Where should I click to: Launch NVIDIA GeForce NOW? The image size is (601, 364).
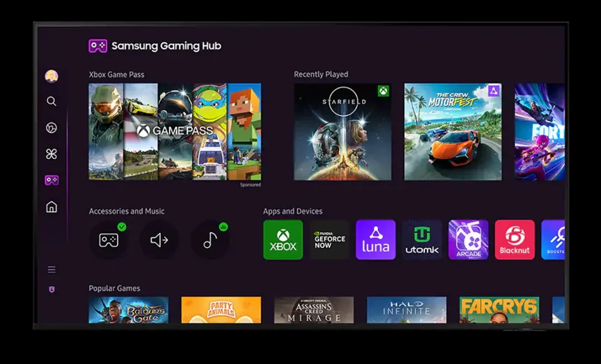pos(329,240)
